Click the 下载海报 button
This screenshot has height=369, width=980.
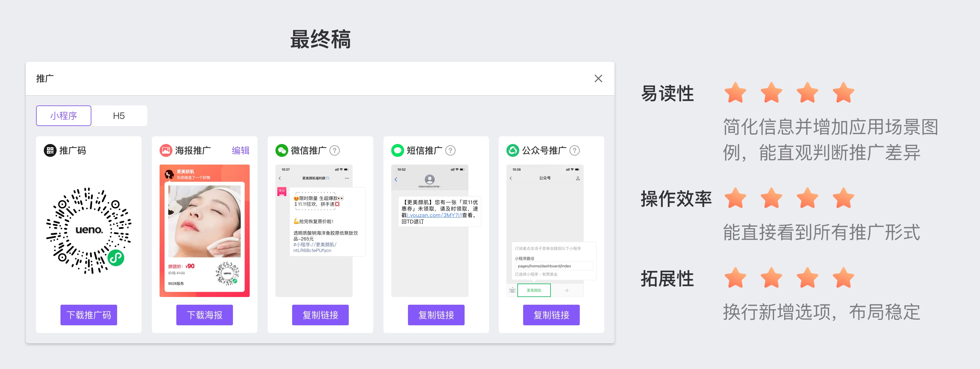[x=204, y=315]
